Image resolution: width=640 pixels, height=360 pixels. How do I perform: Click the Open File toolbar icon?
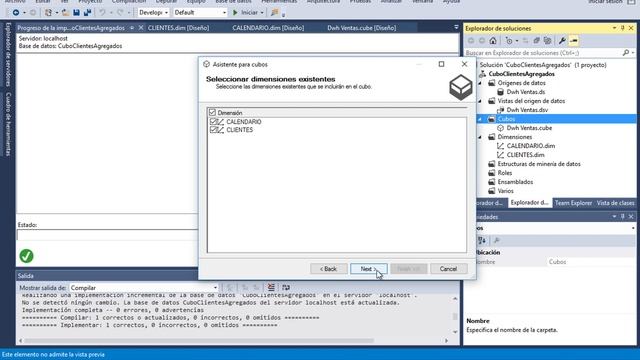(x=65, y=13)
